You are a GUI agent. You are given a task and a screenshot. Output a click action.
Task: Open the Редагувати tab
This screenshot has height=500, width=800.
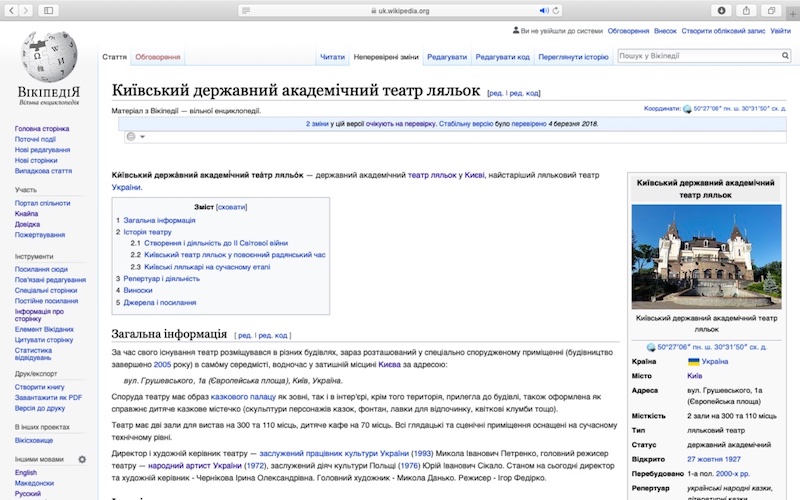pyautogui.click(x=447, y=57)
